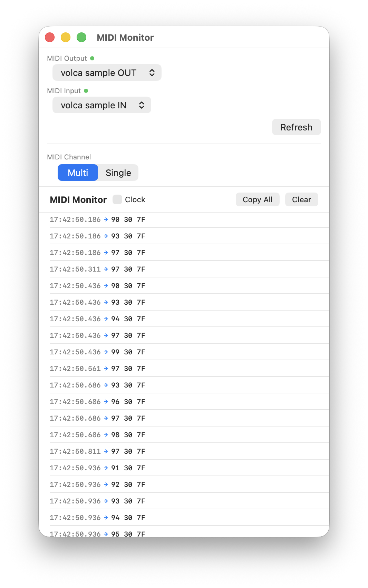Screen dimensions: 368x588
Task: Click the green status dot beside MIDI Output
Action: (93, 58)
